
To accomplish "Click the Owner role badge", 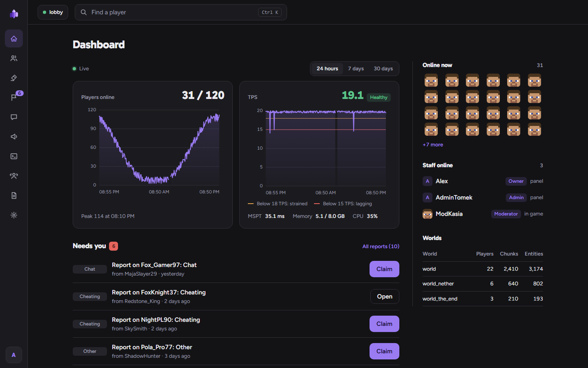I will (x=516, y=181).
